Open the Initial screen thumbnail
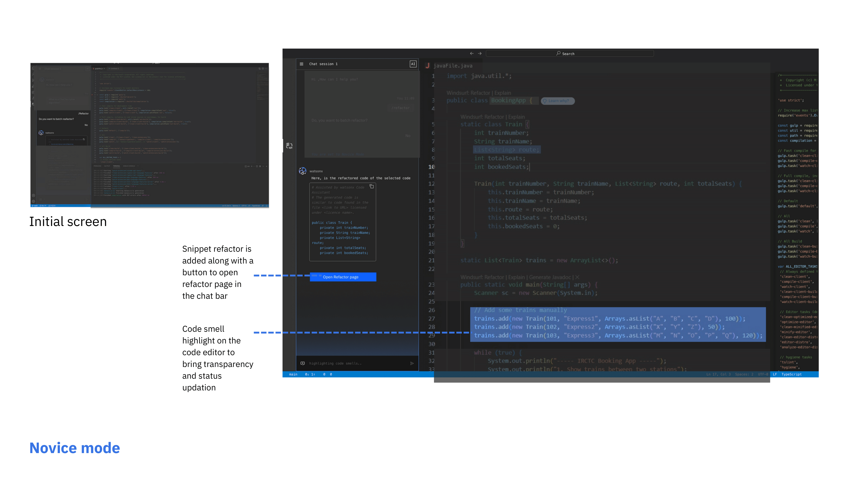 [150, 135]
